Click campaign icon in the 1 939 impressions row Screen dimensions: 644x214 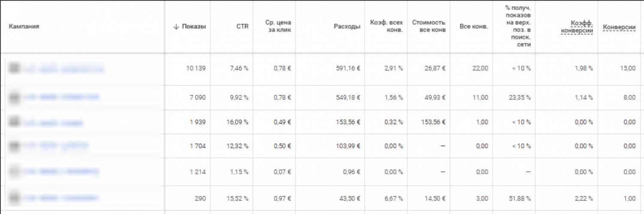click(15, 122)
